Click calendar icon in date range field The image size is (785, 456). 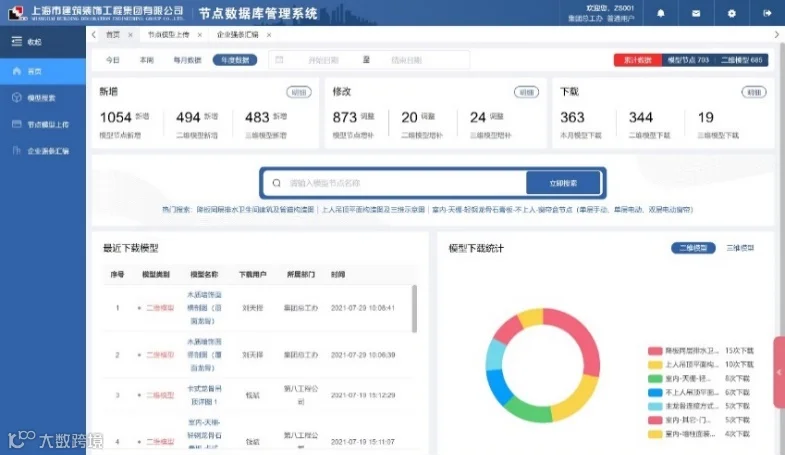279,60
